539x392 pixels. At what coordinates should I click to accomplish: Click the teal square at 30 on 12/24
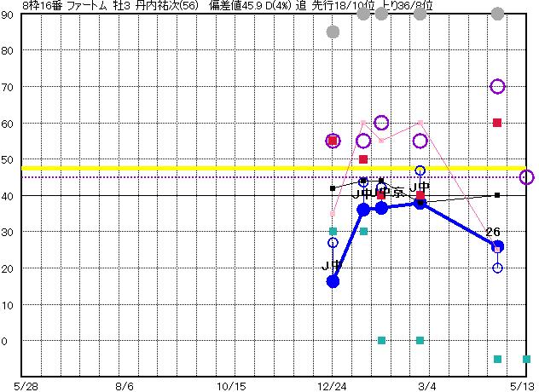point(333,232)
